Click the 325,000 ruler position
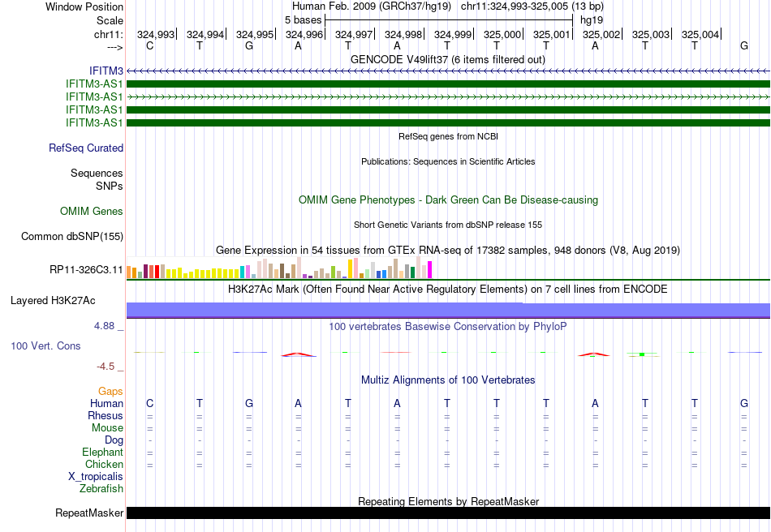The height and width of the screenshot is (532, 771). 502,34
